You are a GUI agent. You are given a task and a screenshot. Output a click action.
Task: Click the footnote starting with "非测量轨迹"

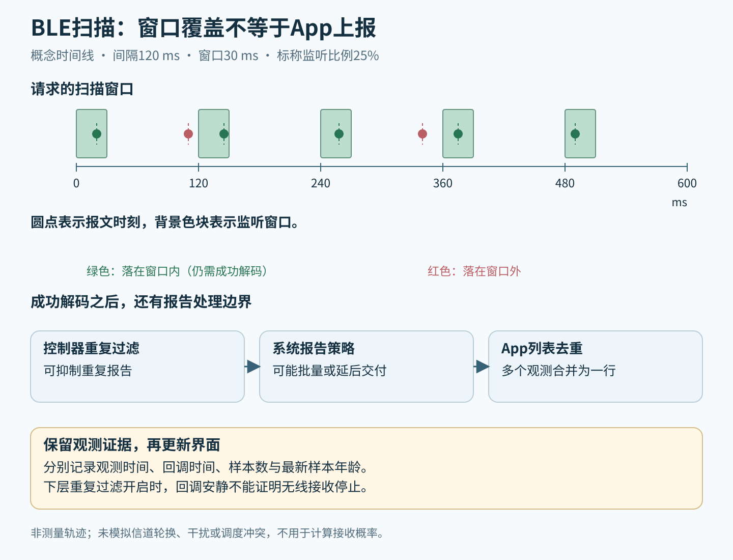click(208, 533)
